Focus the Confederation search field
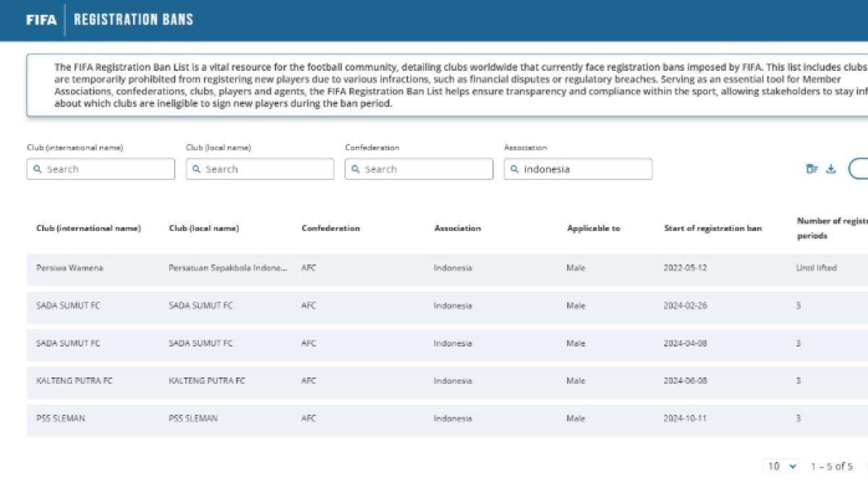Screen dimensions: 868x488 click(x=419, y=169)
